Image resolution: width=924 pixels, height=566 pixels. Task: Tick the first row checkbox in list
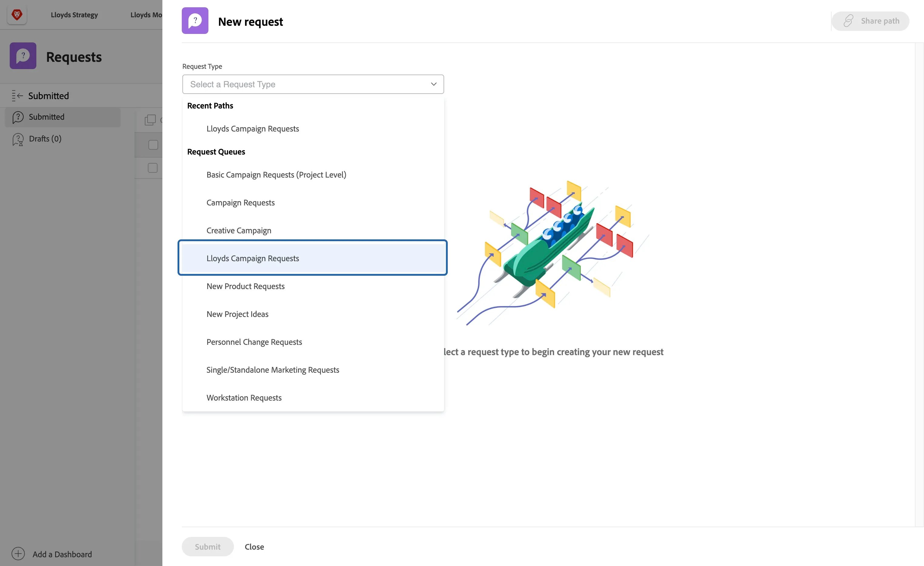click(153, 145)
